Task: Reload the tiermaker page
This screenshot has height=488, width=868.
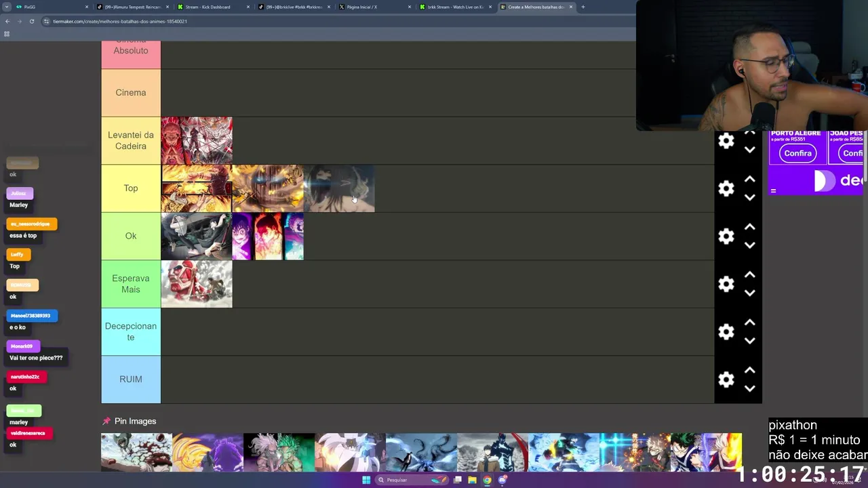Action: click(x=32, y=21)
